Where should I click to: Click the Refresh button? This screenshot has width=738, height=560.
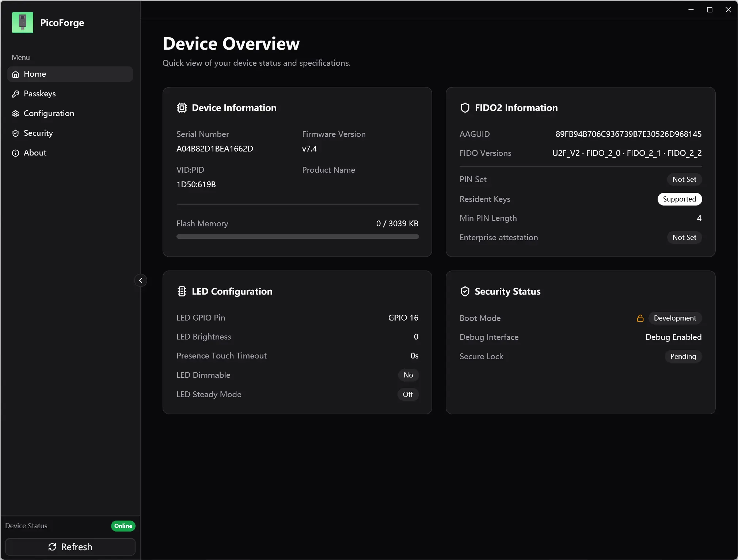(x=70, y=547)
